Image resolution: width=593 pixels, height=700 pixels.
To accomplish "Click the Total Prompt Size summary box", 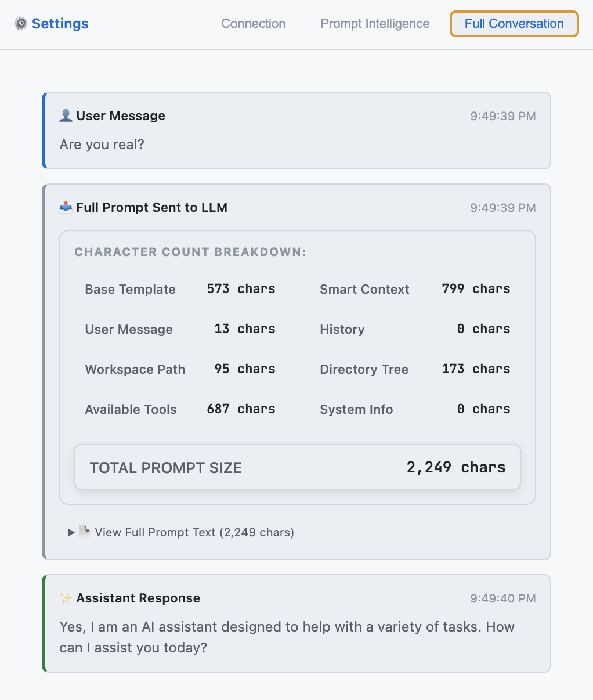I will tap(297, 467).
